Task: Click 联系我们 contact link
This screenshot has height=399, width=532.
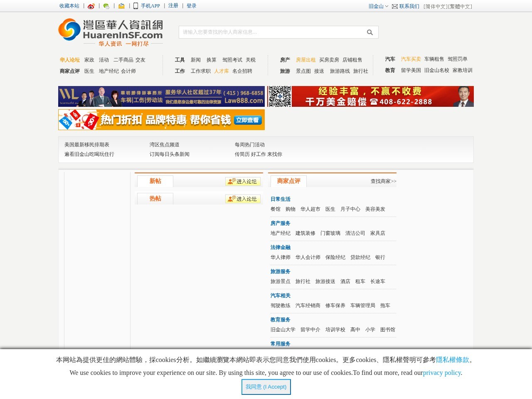Action: coord(409,6)
